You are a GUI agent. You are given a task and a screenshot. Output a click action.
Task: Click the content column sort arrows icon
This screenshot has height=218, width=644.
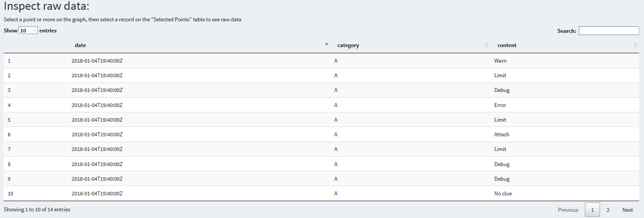(x=635, y=45)
